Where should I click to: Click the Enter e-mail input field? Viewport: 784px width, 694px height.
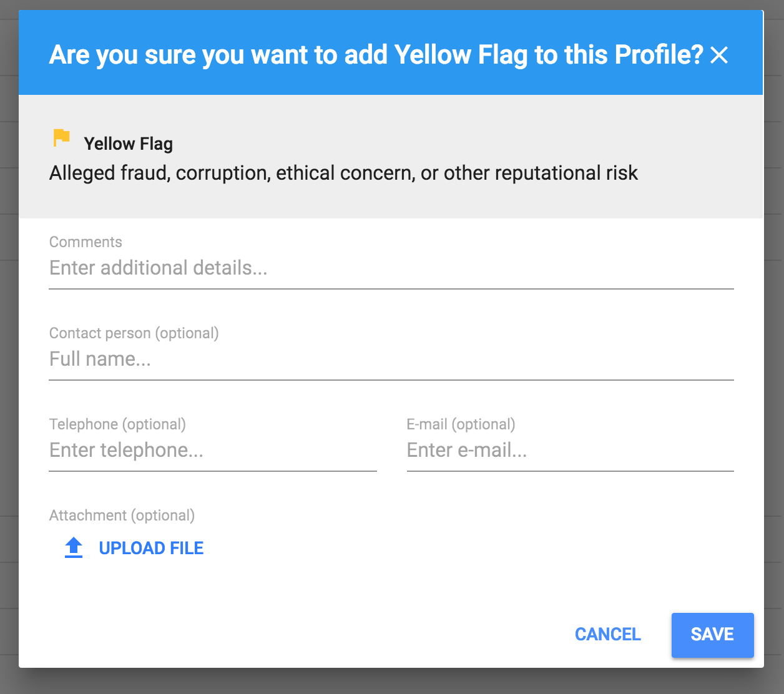pyautogui.click(x=569, y=451)
